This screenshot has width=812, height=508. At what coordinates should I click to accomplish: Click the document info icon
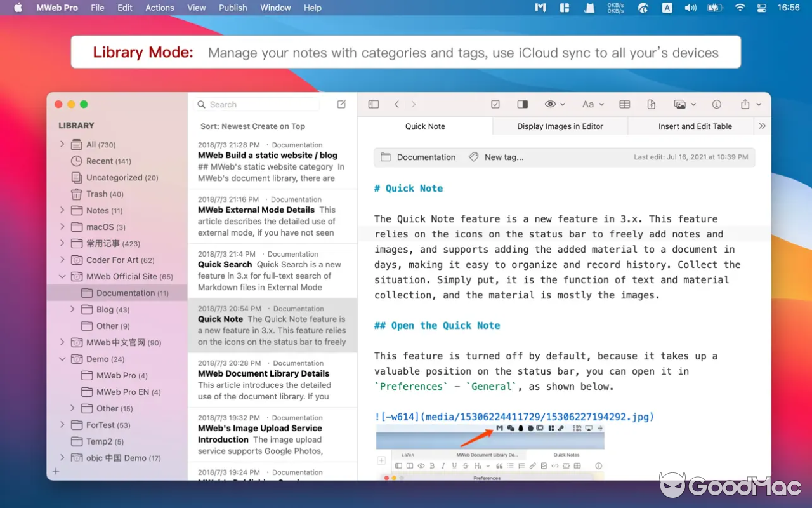pos(716,104)
